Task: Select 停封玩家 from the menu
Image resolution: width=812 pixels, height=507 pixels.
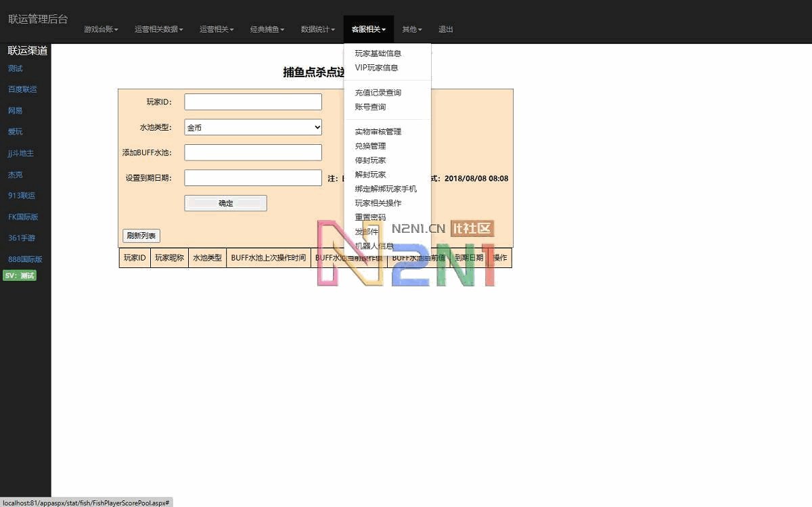Action: click(x=369, y=160)
